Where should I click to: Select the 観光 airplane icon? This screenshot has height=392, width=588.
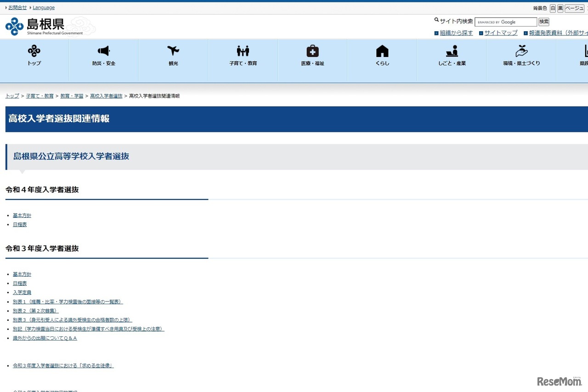pyautogui.click(x=173, y=51)
